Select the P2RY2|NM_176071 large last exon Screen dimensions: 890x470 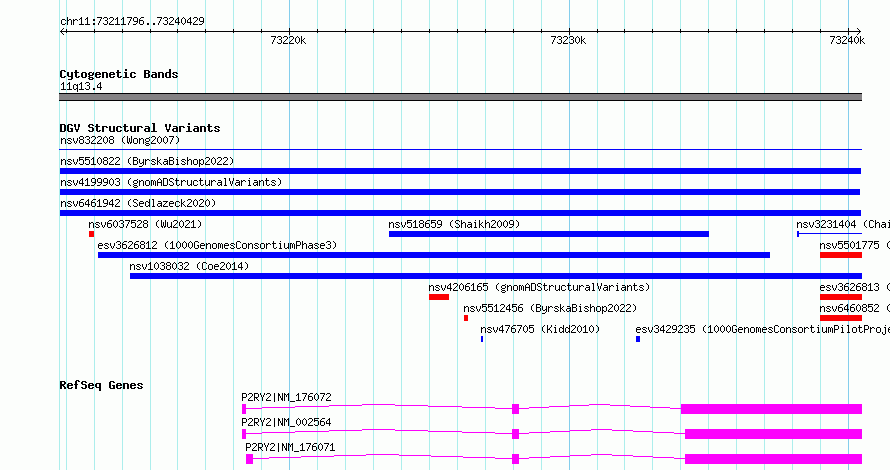tap(773, 459)
